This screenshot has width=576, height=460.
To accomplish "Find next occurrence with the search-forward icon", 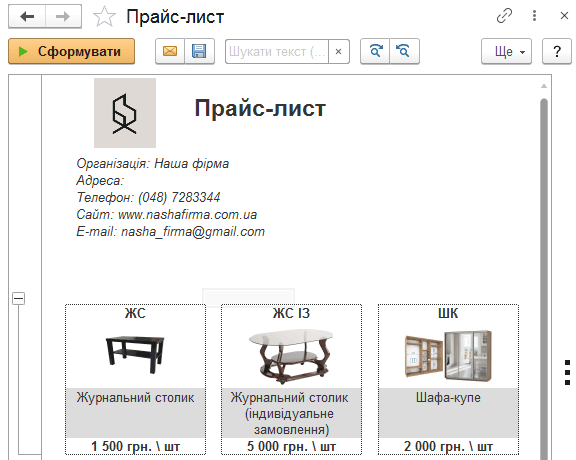I will coord(375,51).
